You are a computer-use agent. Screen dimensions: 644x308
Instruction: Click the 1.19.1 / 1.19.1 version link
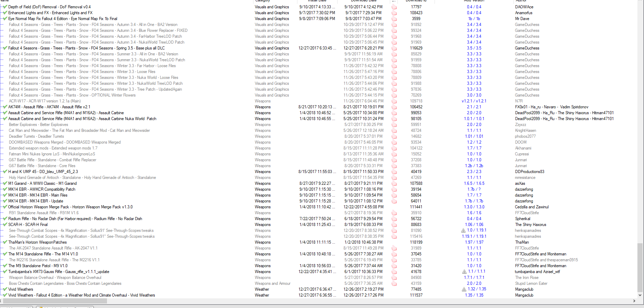pos(474,236)
